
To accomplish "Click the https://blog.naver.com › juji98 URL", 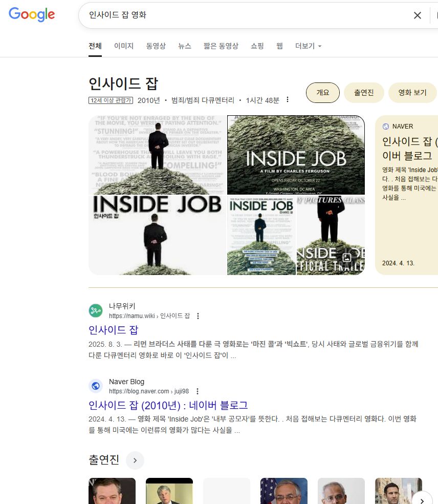I will pos(149,391).
